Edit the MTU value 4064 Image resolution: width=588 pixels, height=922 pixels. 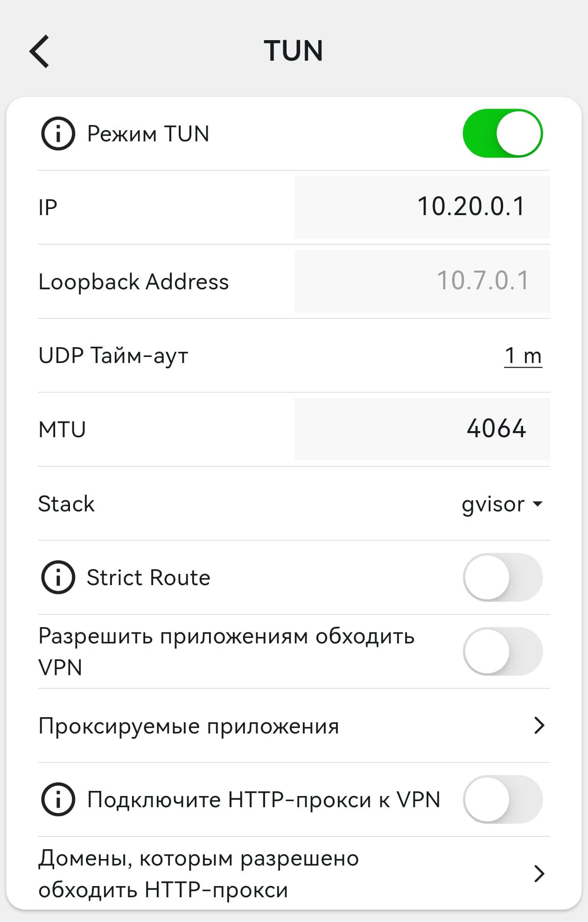tap(422, 429)
